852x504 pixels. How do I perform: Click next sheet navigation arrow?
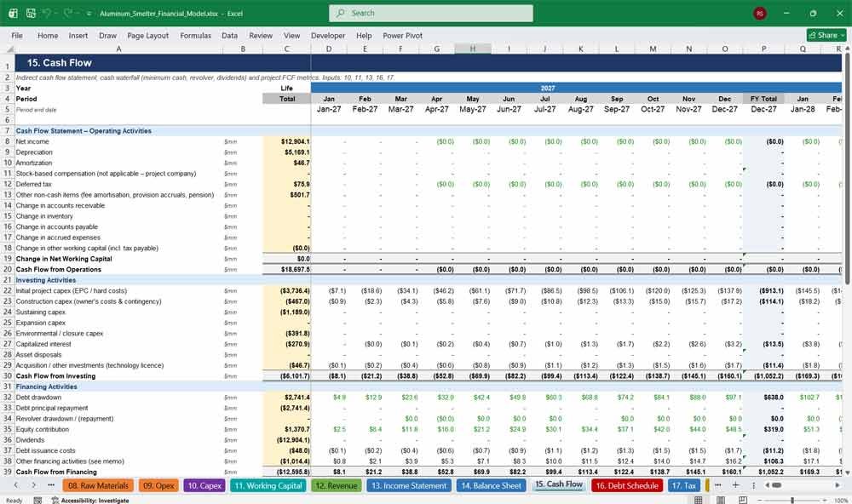pos(34,485)
